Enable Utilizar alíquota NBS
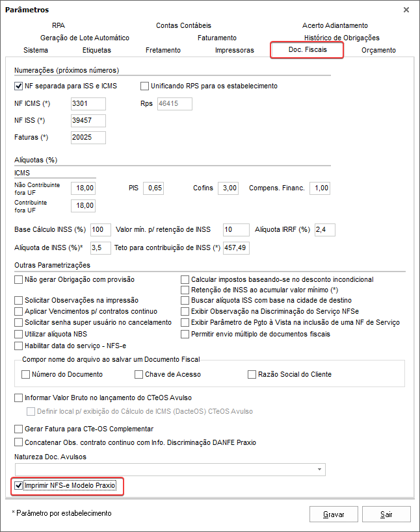The height and width of the screenshot is (532, 420). tap(18, 334)
